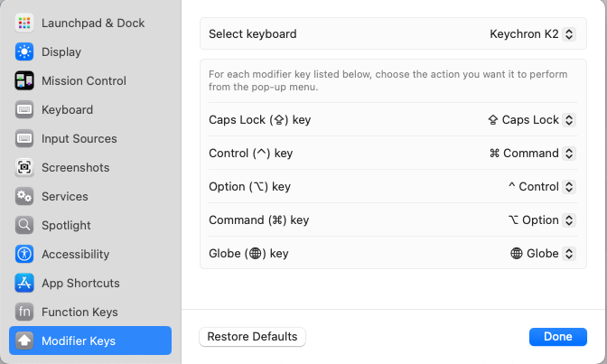Select the Modifier Keys sidebar item
This screenshot has height=364, width=607.
coord(90,341)
